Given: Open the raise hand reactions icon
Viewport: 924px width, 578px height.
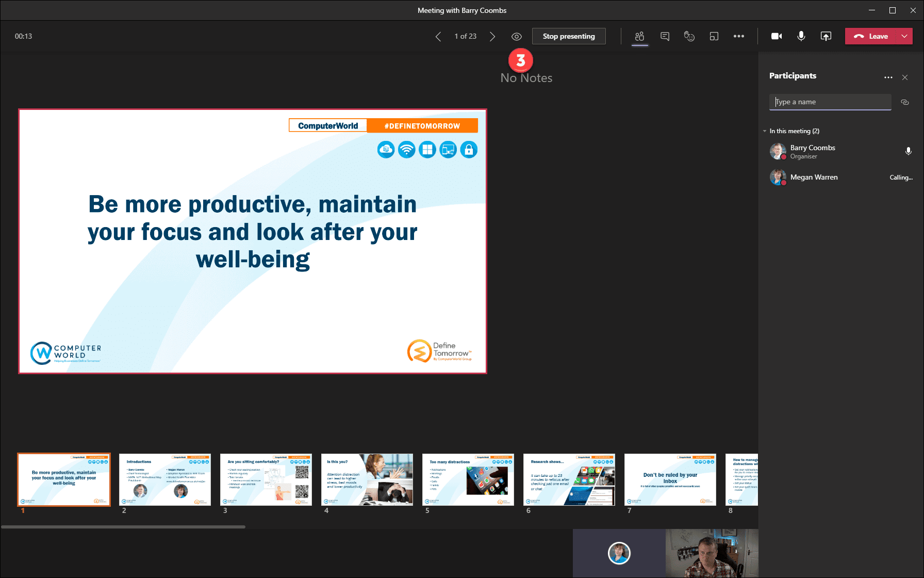Looking at the screenshot, I should 689,36.
